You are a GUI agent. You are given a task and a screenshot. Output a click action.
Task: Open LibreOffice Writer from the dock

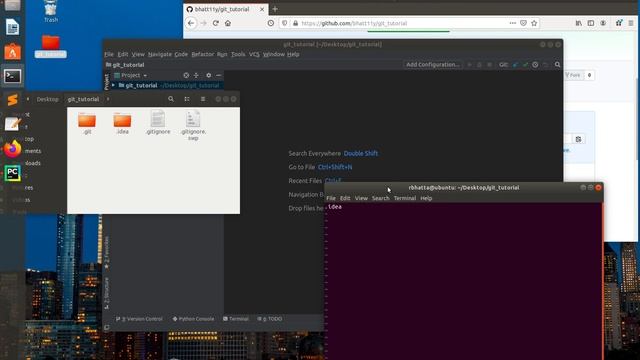point(12,28)
